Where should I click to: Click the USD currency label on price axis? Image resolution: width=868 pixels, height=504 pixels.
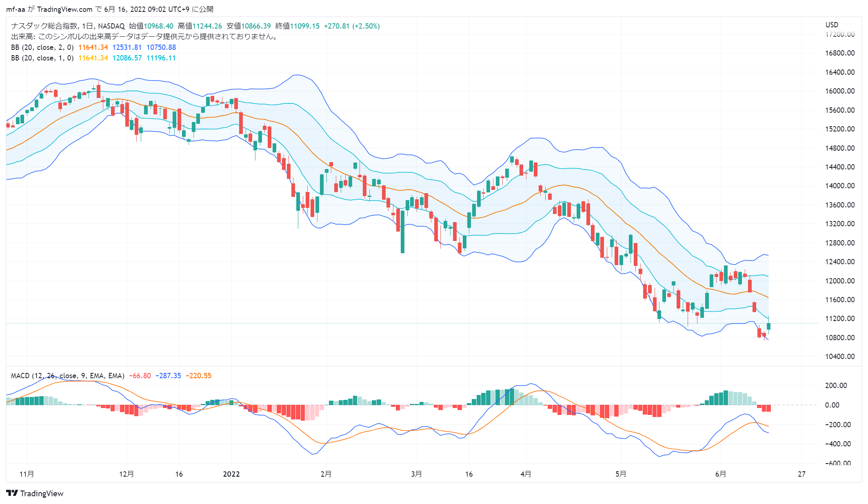pyautogui.click(x=832, y=25)
